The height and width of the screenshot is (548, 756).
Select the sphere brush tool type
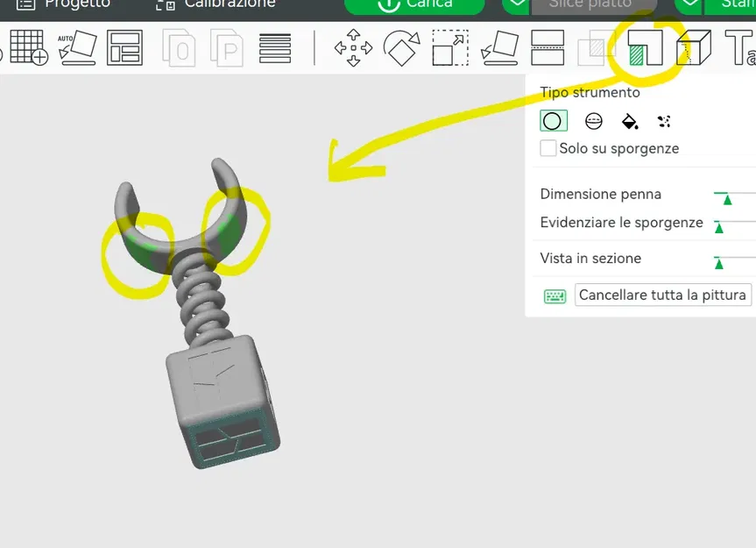pyautogui.click(x=594, y=121)
